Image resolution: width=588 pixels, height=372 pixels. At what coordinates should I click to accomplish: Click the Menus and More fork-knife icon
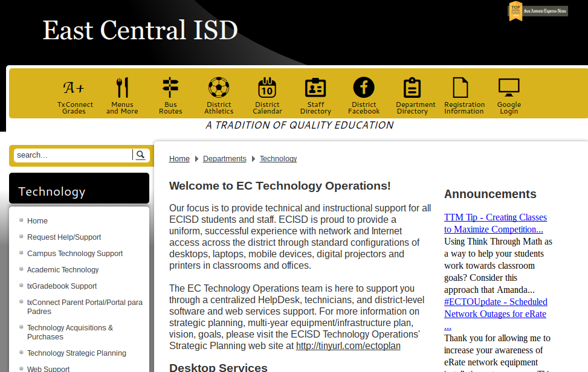pos(122,88)
